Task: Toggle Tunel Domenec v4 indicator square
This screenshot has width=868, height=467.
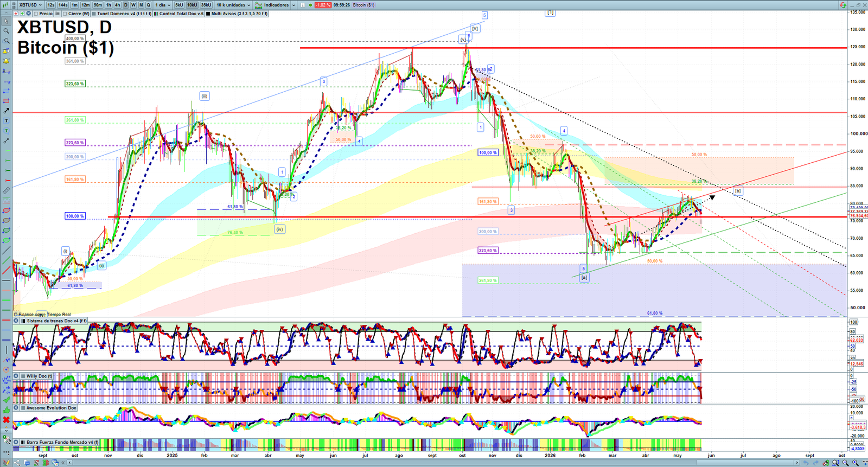Action: (x=94, y=14)
